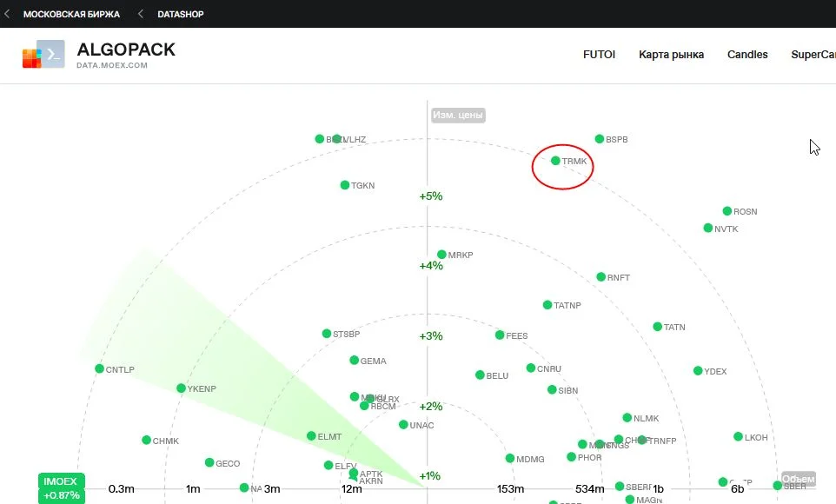Open the SuperCandles menu item
The image size is (836, 504).
(813, 55)
